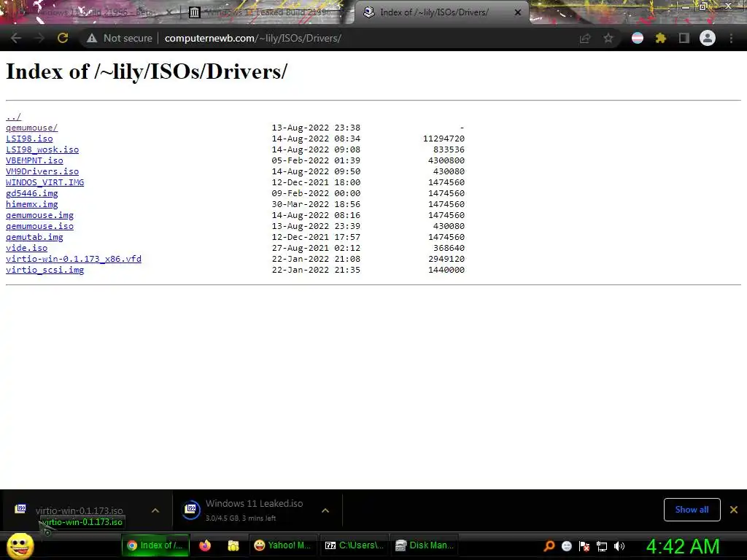
Task: Share this page via share icon
Action: (x=585, y=38)
